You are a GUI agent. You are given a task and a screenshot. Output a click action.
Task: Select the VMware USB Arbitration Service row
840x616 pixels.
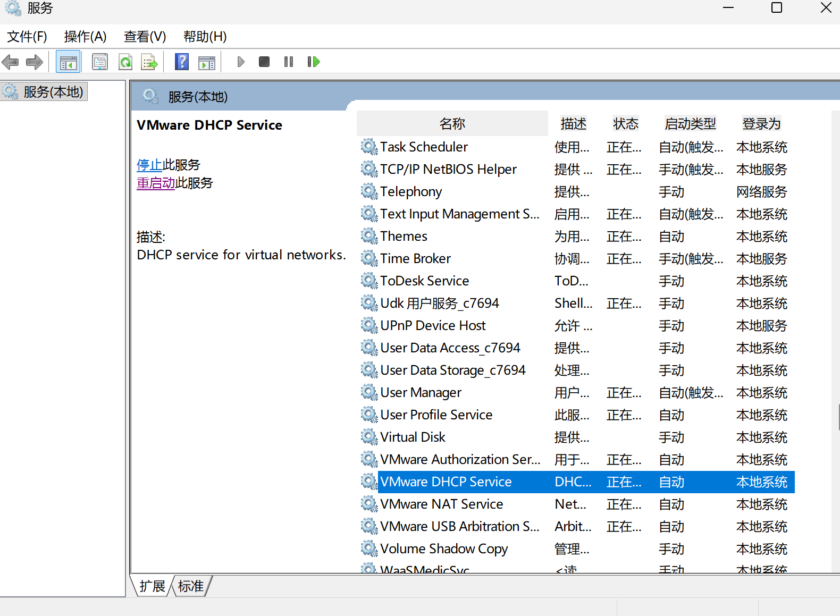[577, 526]
